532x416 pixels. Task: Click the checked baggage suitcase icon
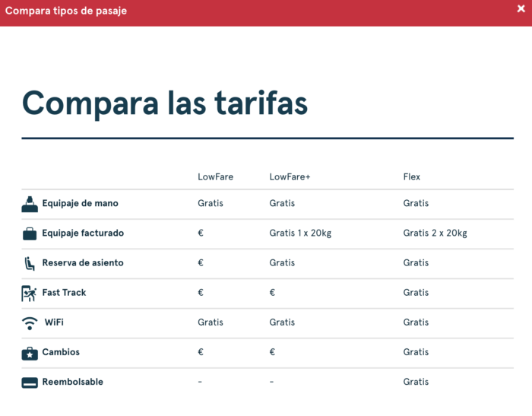click(x=30, y=233)
